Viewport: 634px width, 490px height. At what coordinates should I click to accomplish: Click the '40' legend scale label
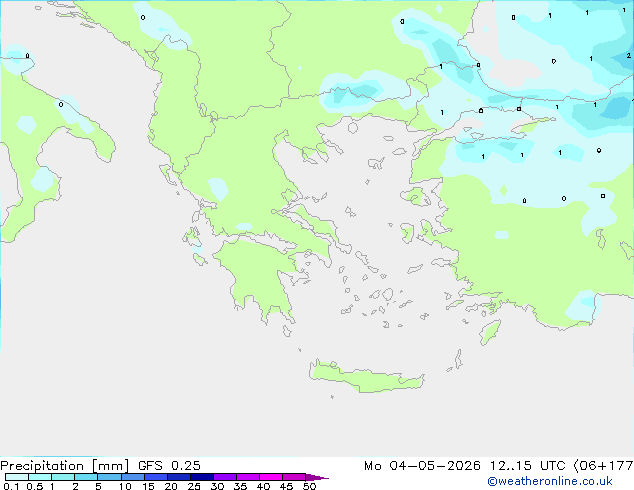(264, 486)
